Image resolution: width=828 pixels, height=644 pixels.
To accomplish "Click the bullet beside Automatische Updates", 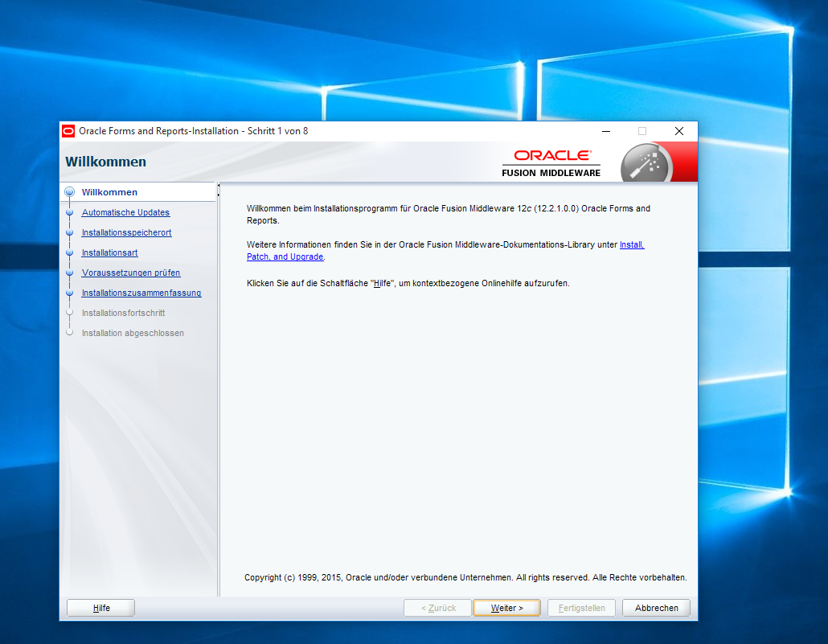I will coord(69,212).
